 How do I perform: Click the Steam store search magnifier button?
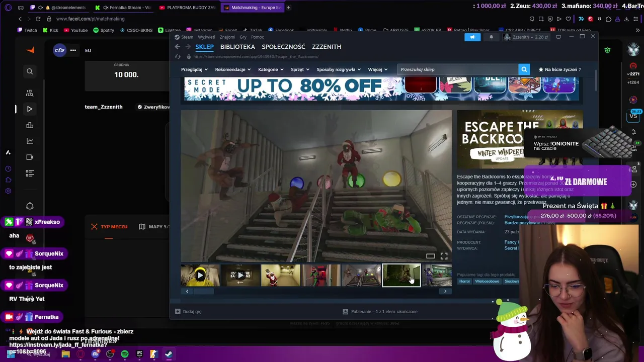524,69
